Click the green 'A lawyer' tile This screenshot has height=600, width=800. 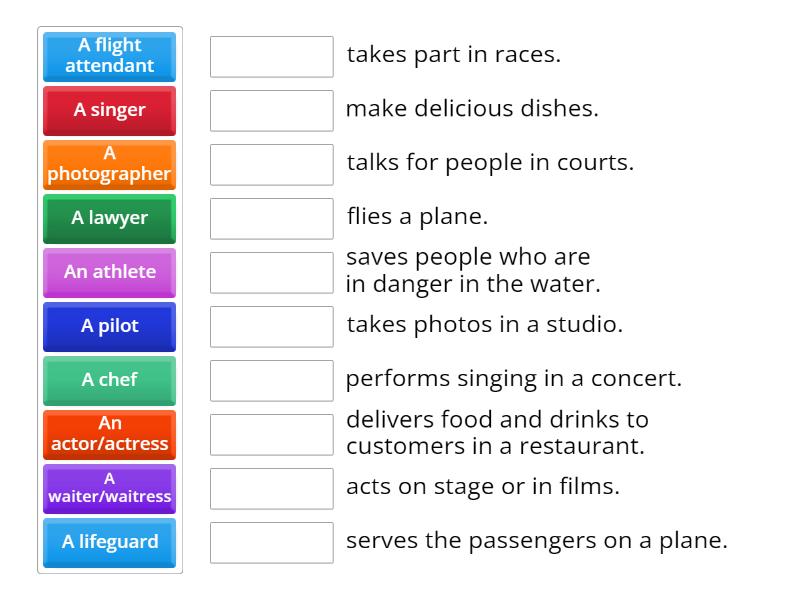point(110,218)
